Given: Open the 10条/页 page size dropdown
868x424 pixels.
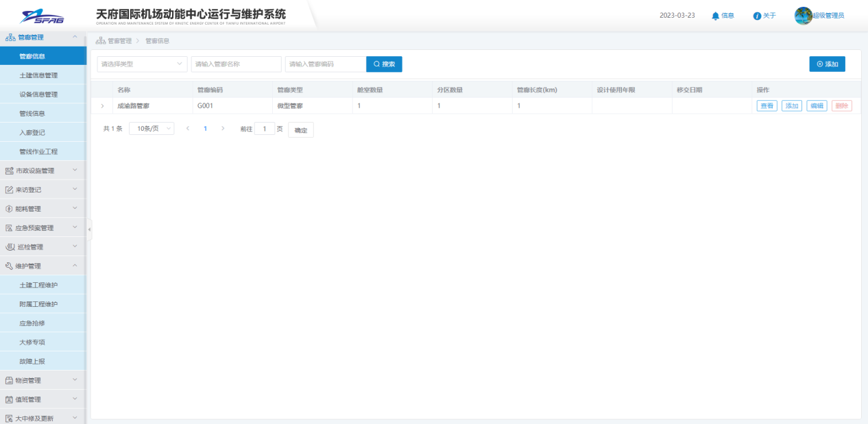Looking at the screenshot, I should coord(152,129).
